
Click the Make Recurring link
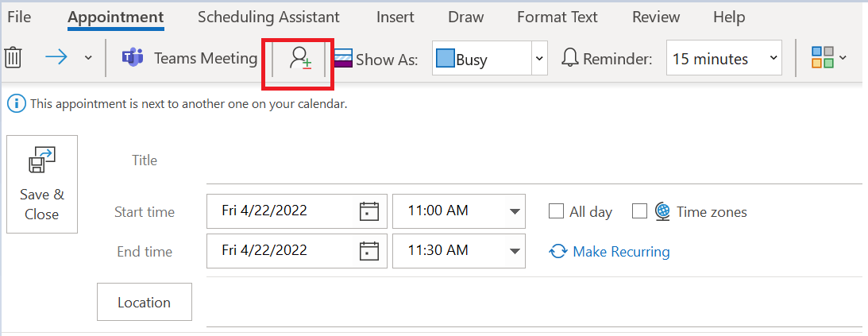pyautogui.click(x=621, y=252)
